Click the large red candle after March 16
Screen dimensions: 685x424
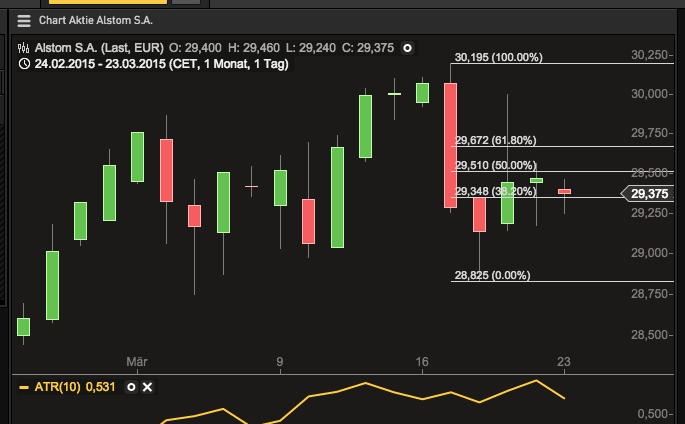click(450, 145)
